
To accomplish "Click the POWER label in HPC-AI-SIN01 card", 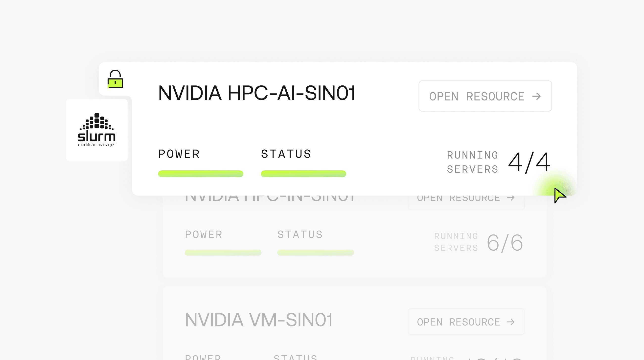I will point(179,154).
